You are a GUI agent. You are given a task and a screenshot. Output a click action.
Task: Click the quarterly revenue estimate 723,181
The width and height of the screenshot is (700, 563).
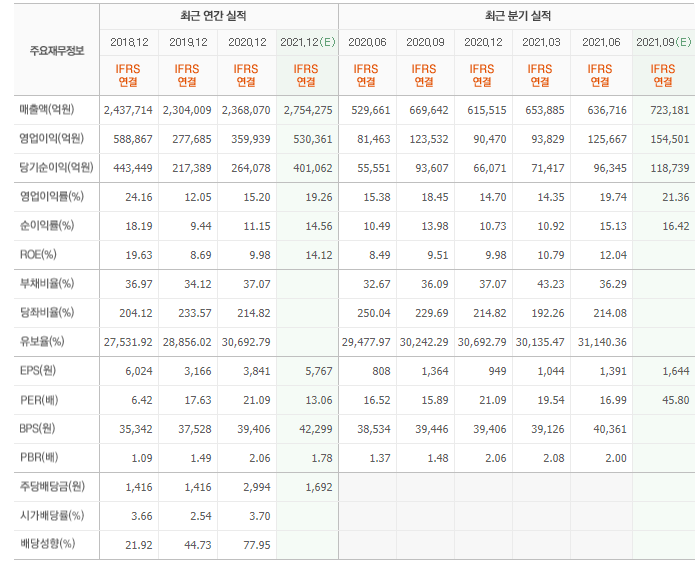click(670, 110)
